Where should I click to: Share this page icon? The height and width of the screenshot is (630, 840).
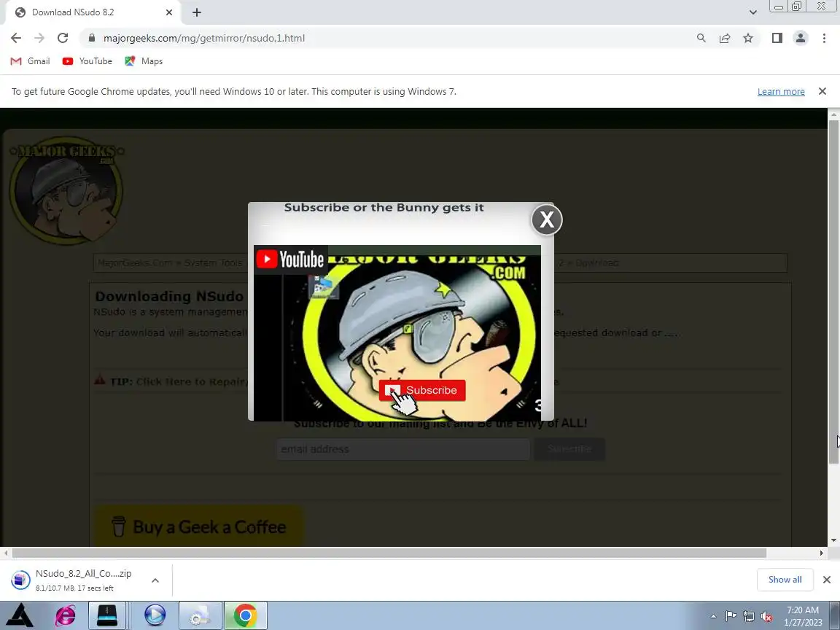[724, 38]
